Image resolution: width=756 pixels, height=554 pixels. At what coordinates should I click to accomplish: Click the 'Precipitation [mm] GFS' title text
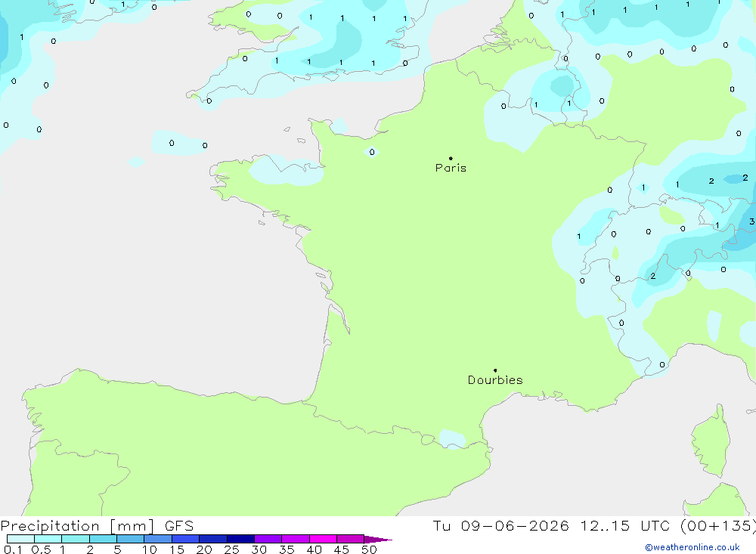click(x=97, y=526)
